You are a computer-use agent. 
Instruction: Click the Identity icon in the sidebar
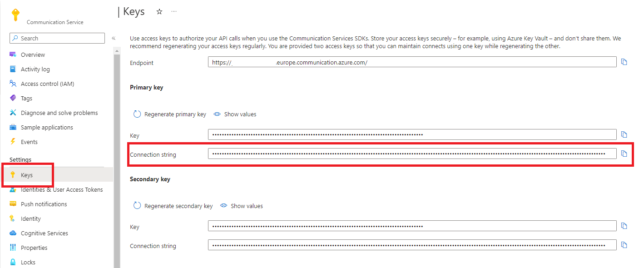(x=13, y=219)
